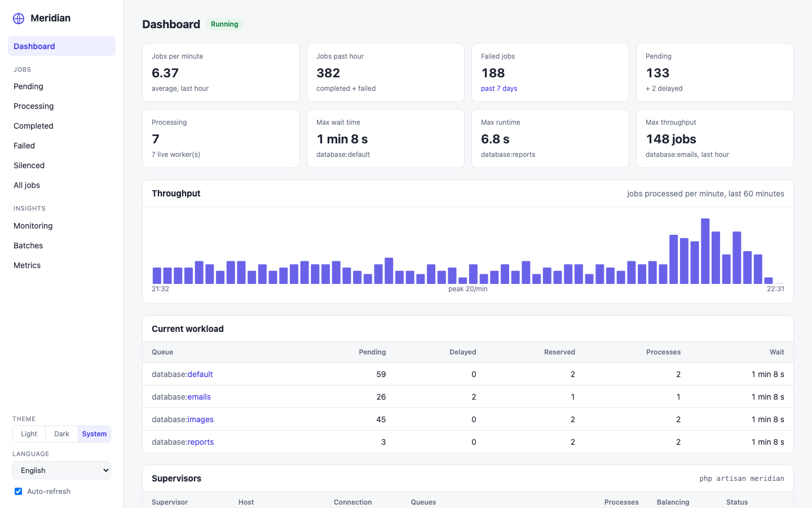Image resolution: width=812 pixels, height=508 pixels.
Task: Click the Meridian globe logo icon
Action: [19, 18]
